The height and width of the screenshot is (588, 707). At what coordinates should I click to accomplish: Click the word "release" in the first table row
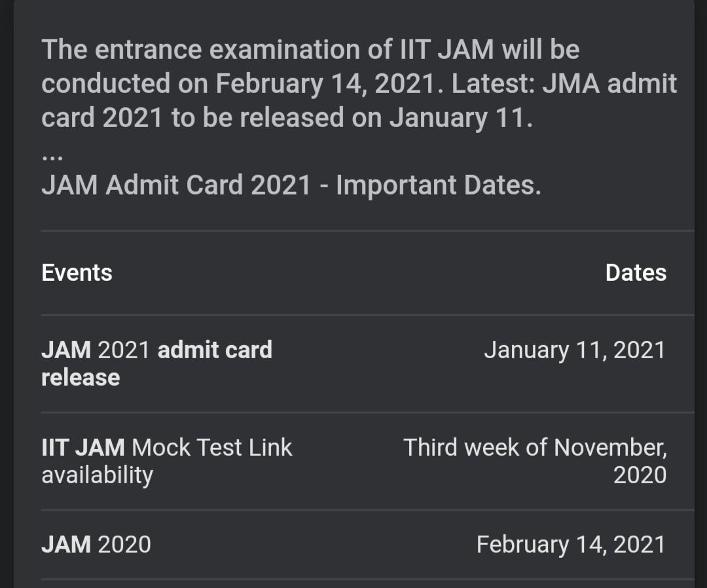click(81, 377)
